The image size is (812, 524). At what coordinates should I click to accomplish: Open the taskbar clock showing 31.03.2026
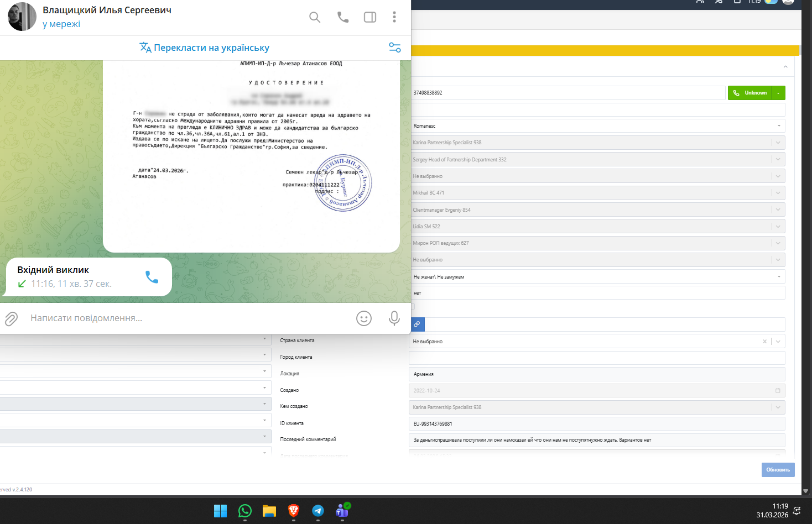point(772,511)
